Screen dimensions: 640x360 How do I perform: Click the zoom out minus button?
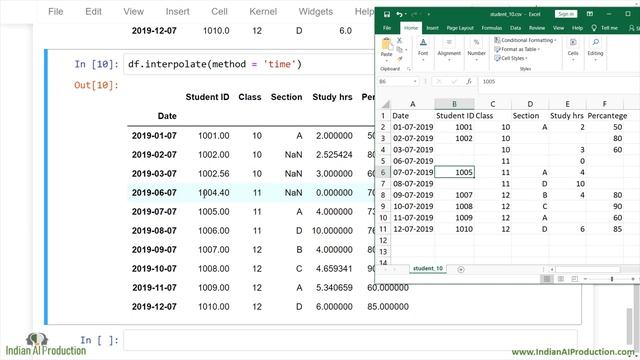(x=585, y=279)
